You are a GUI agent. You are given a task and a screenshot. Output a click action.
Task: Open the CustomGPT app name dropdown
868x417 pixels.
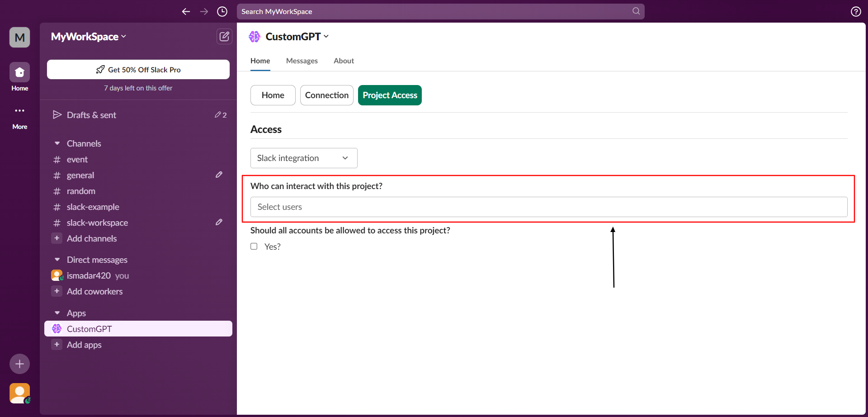click(x=297, y=37)
